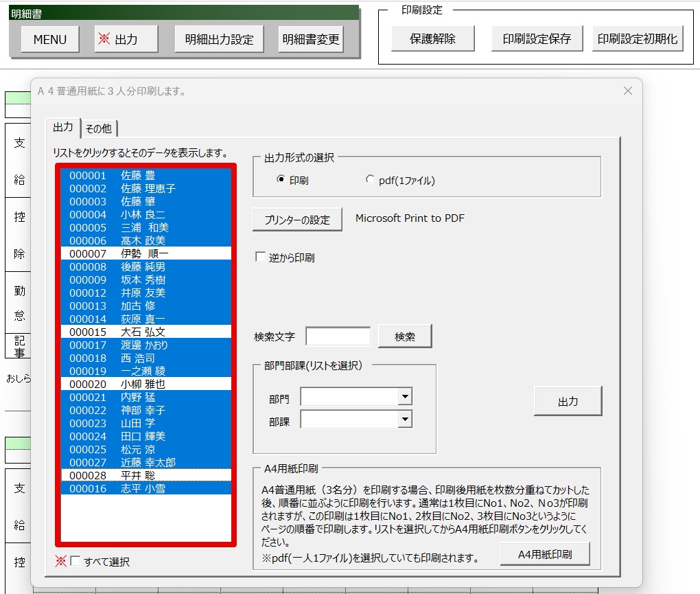Viewport: 700px width, 594px height.
Task: Open 明細出力設定 settings
Action: pyautogui.click(x=219, y=39)
